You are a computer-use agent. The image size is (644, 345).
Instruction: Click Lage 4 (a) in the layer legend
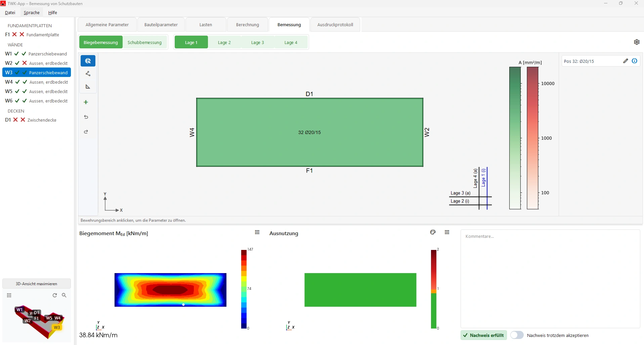pyautogui.click(x=475, y=178)
